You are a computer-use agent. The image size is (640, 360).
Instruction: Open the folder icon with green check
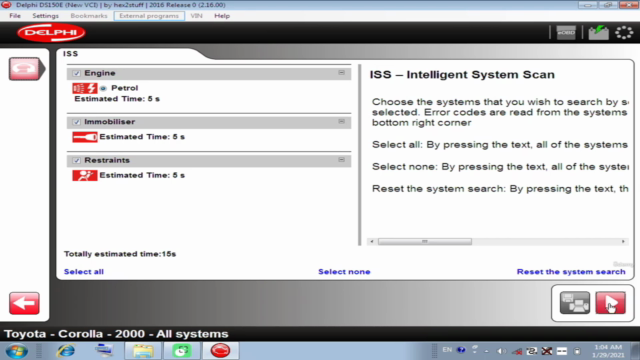tap(598, 33)
